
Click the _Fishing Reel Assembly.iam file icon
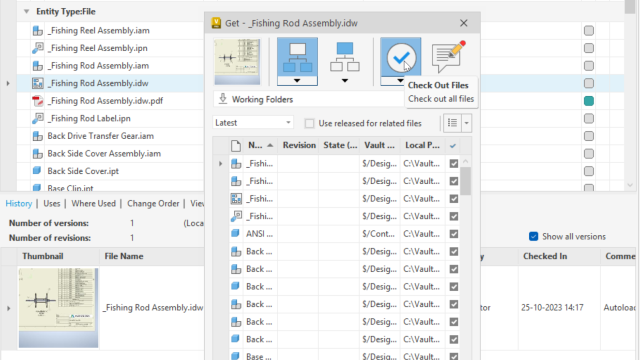(38, 31)
